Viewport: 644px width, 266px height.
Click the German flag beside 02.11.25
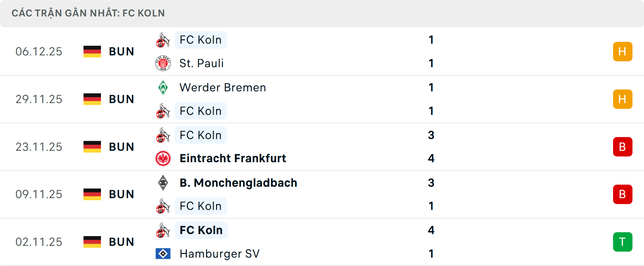point(92,242)
